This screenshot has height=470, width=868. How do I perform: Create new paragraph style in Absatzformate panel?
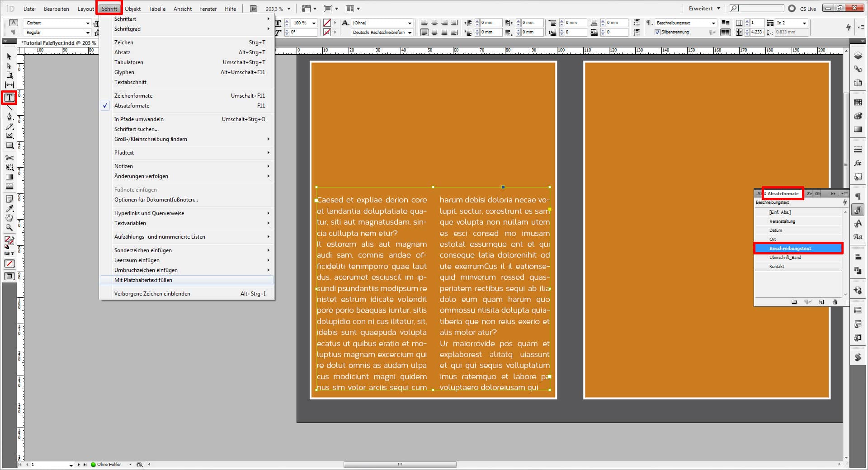click(821, 302)
